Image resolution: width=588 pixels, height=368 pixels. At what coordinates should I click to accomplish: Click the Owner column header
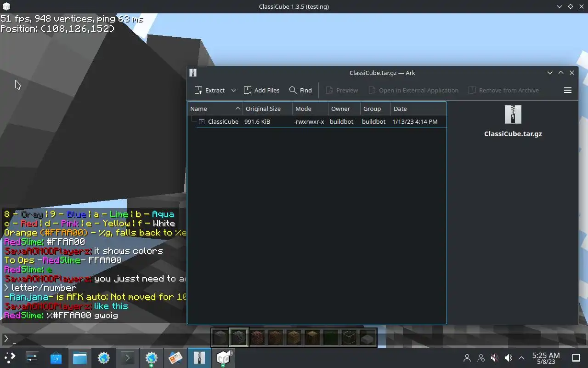tap(344, 109)
